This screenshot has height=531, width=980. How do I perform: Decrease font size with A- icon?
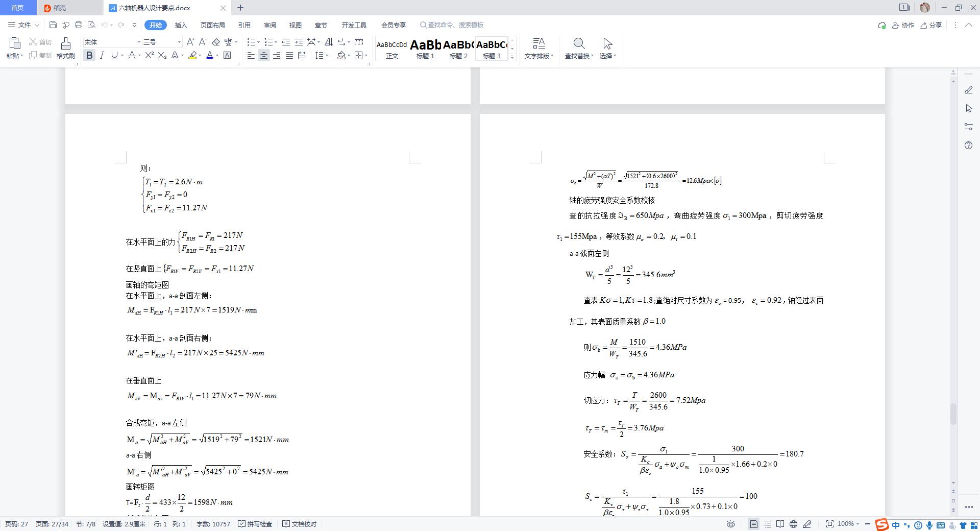point(203,42)
